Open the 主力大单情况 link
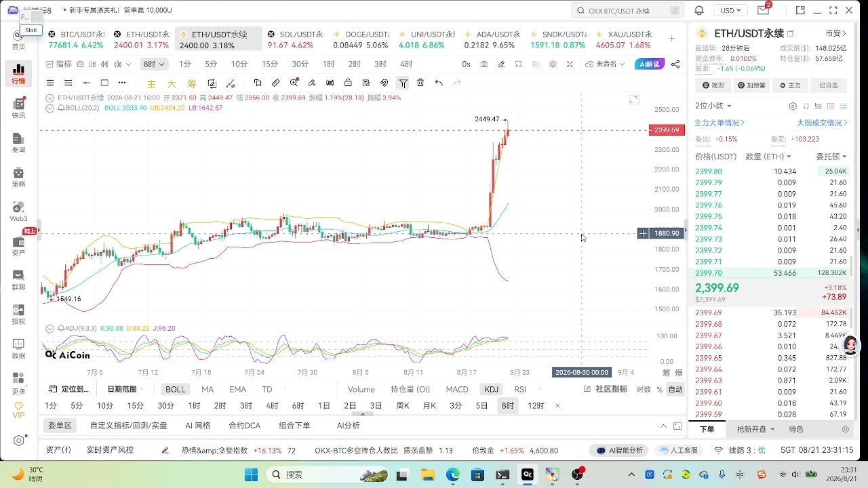 pos(719,123)
